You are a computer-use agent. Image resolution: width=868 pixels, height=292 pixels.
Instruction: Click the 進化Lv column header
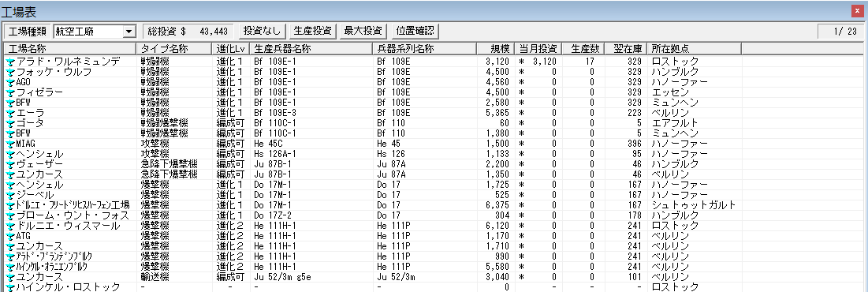point(230,49)
